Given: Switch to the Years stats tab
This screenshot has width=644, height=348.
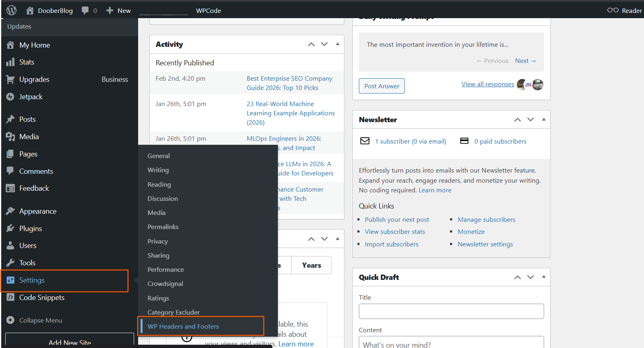Looking at the screenshot, I should [x=311, y=265].
